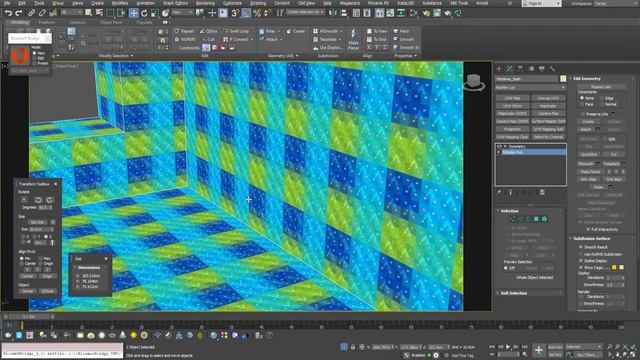This screenshot has height=360, width=640.
Task: Click the Make Planar icon in ribbon
Action: pyautogui.click(x=353, y=40)
